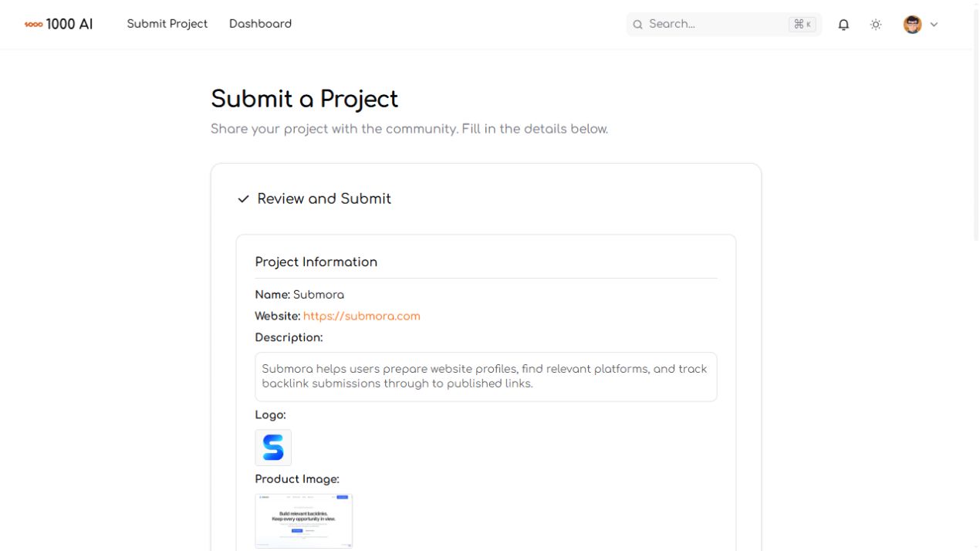Screen dimensions: 980x551
Task: Open the https://submora.com link
Action: point(362,316)
